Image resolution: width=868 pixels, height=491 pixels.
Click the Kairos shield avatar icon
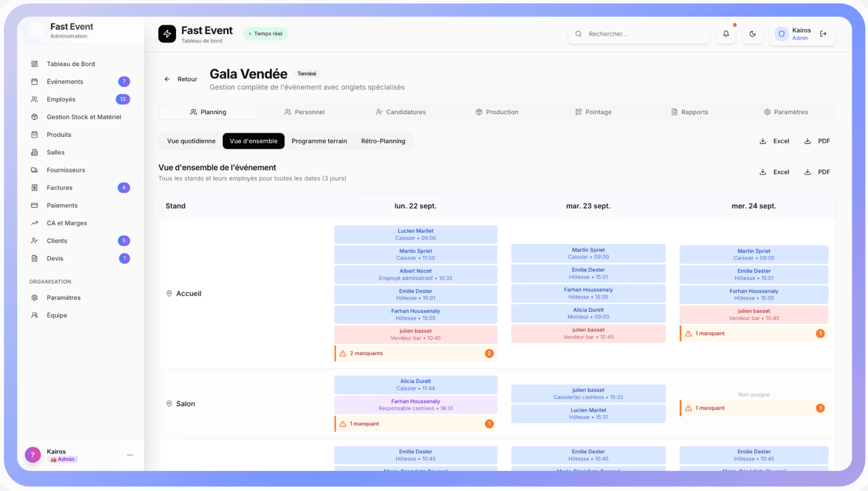781,34
